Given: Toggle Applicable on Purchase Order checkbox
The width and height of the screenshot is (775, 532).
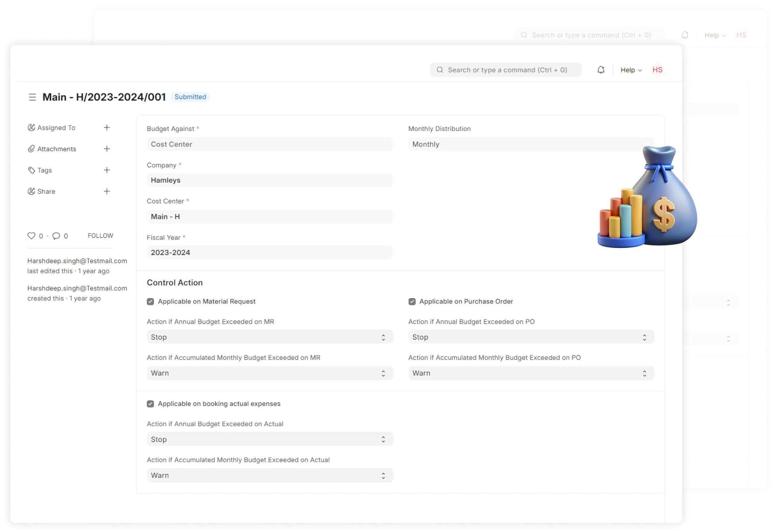Looking at the screenshot, I should (x=412, y=301).
